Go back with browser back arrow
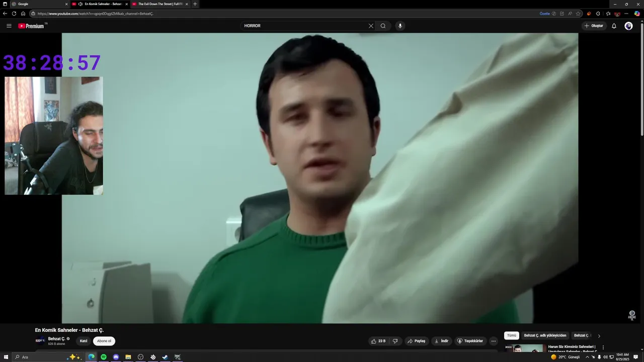Viewport: 644px width, 362px height. [x=5, y=14]
